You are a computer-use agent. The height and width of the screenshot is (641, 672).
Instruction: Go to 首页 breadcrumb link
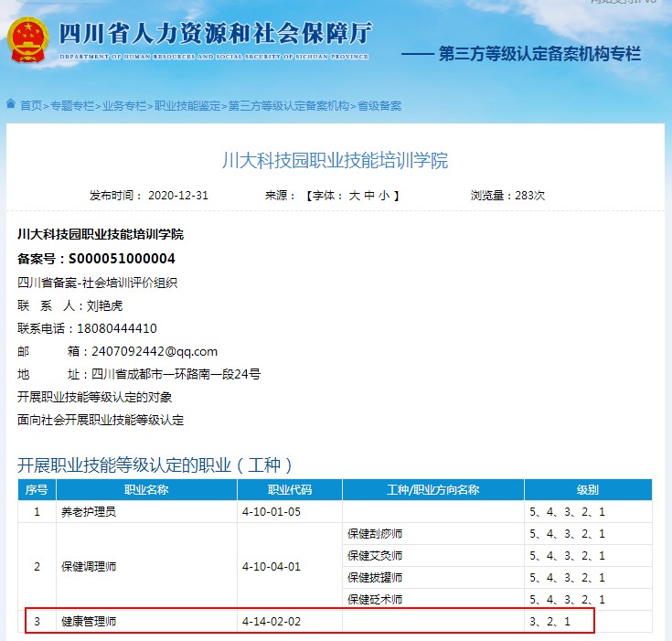(31, 106)
